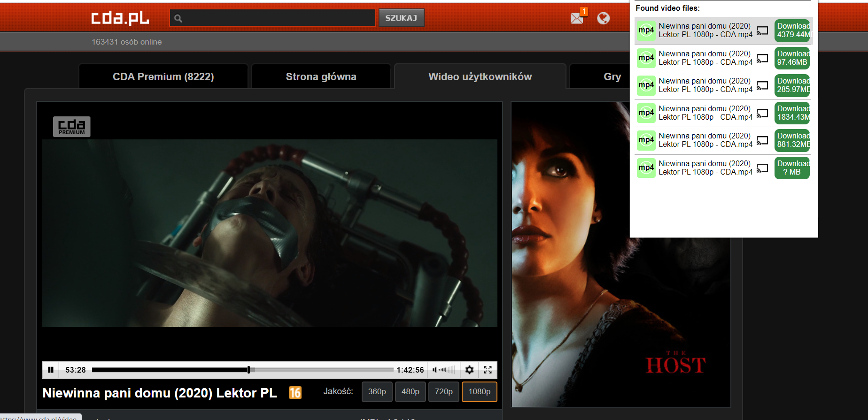Image resolution: width=868 pixels, height=420 pixels.
Task: Click the cda.pl logo
Action: (120, 18)
